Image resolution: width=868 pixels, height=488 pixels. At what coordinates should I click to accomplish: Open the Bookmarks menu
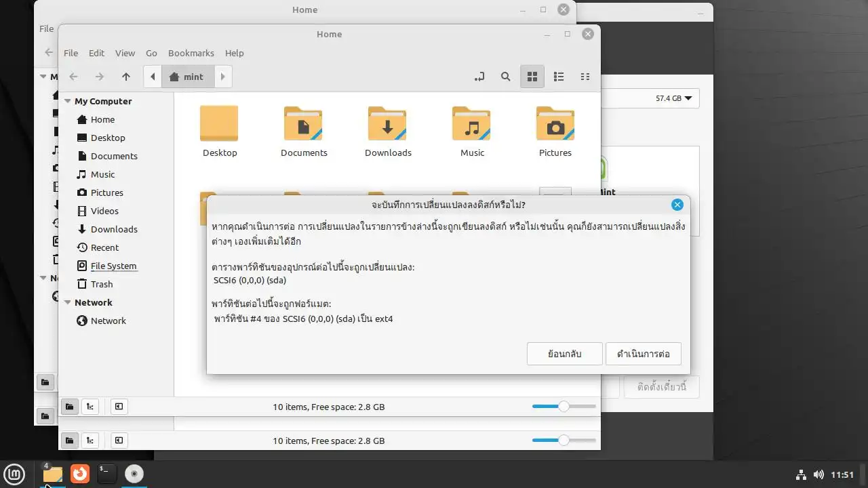point(191,53)
